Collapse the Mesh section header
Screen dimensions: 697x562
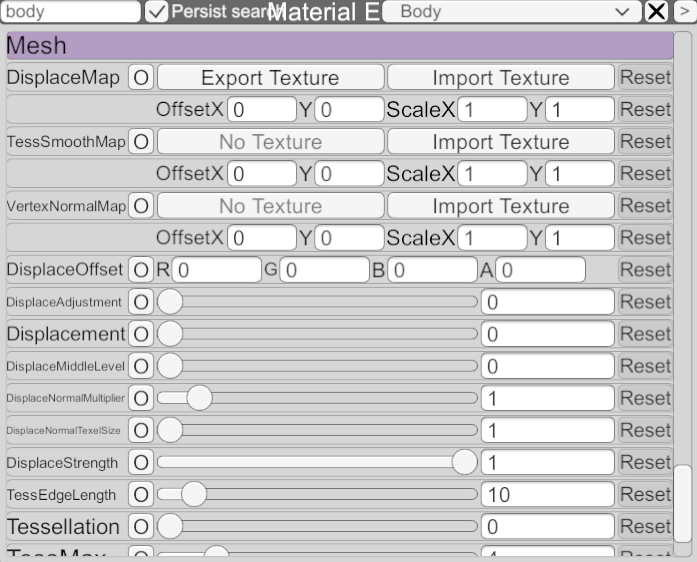pos(340,46)
